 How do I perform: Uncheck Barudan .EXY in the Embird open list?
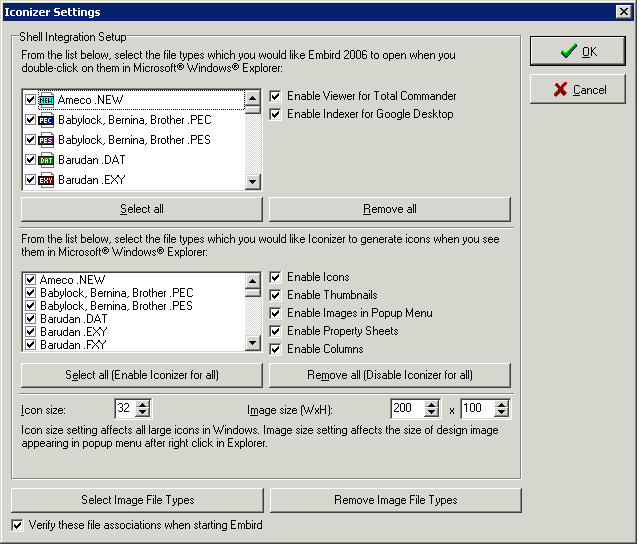(x=30, y=180)
